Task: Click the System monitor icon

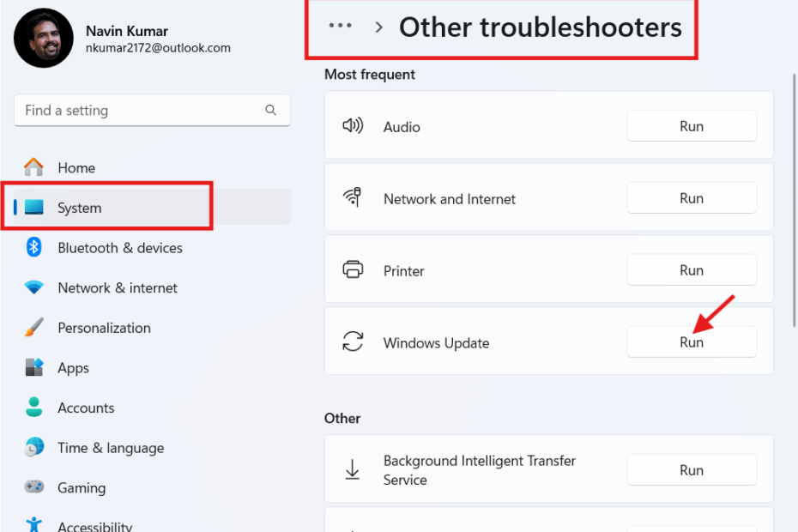Action: click(34, 207)
